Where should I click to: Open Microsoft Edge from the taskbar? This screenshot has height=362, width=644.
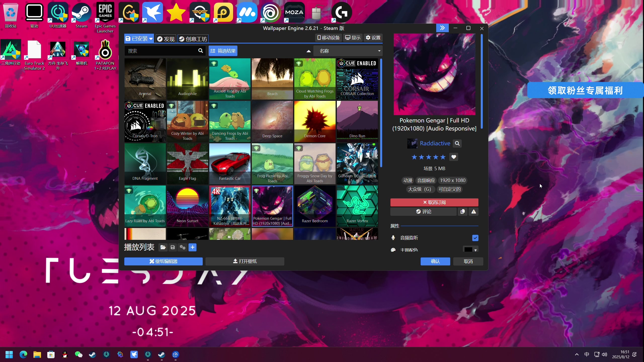point(23,354)
